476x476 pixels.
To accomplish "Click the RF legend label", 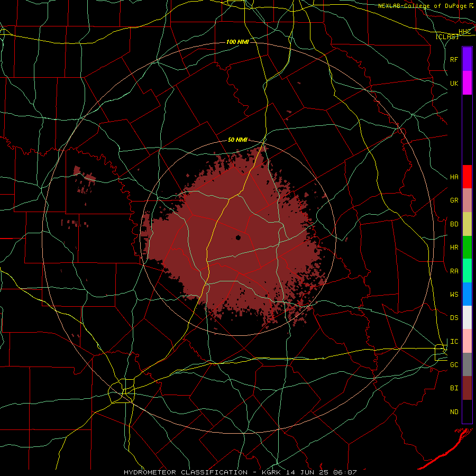I will [x=454, y=59].
